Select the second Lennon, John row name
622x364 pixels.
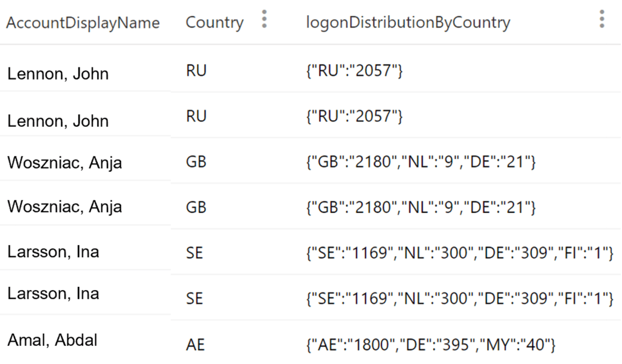[x=58, y=121]
